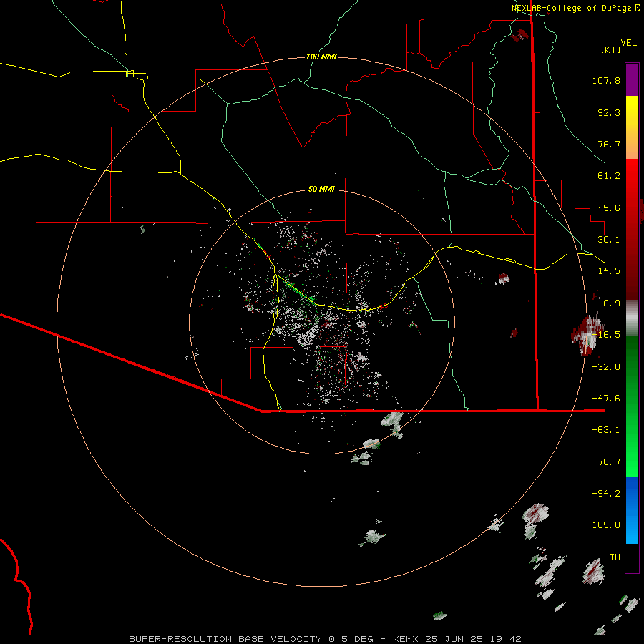Click the 76.7 velocity scale value
Image resolution: width=644 pixels, height=644 pixels.
[609, 144]
